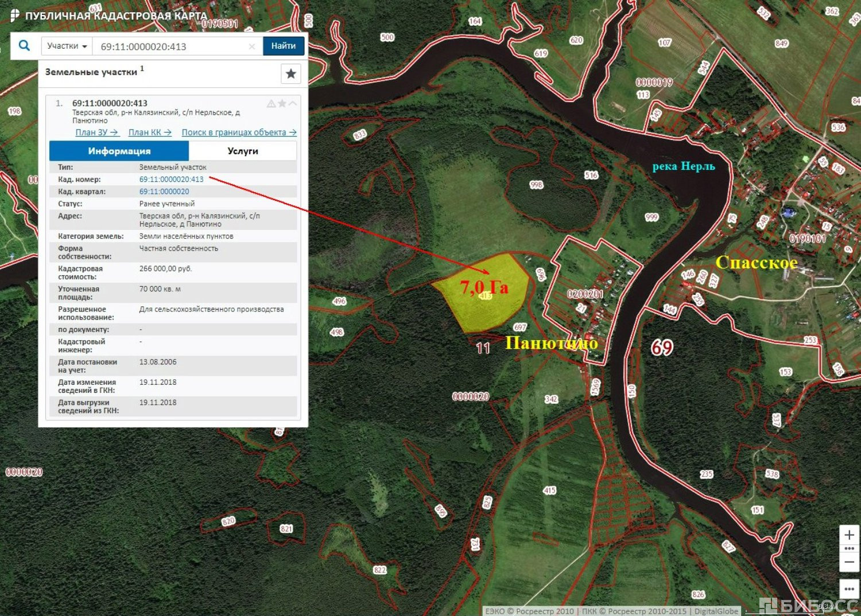Click the parcel label 999 on the map
This screenshot has width=861, height=616.
pos(651,217)
